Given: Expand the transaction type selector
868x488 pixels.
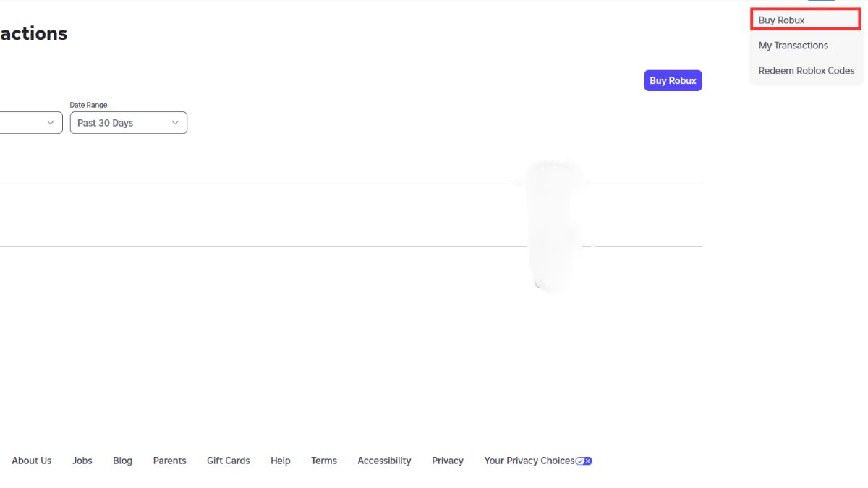Looking at the screenshot, I should point(29,122).
